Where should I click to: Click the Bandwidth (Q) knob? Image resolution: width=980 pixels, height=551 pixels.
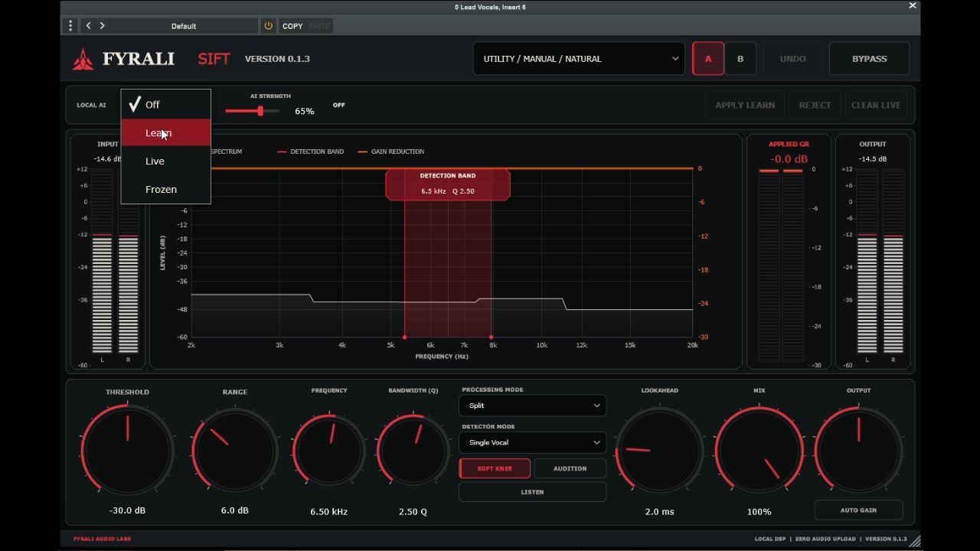(413, 450)
